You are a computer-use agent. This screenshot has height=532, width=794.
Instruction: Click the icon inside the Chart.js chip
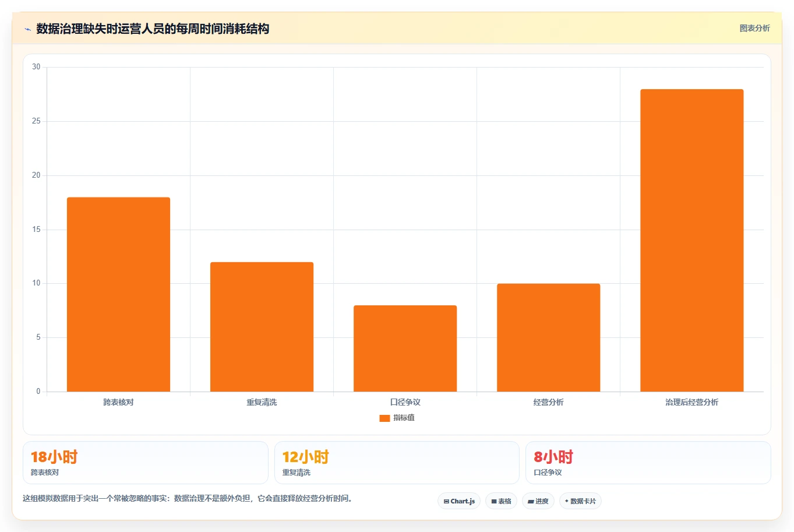[446, 501]
